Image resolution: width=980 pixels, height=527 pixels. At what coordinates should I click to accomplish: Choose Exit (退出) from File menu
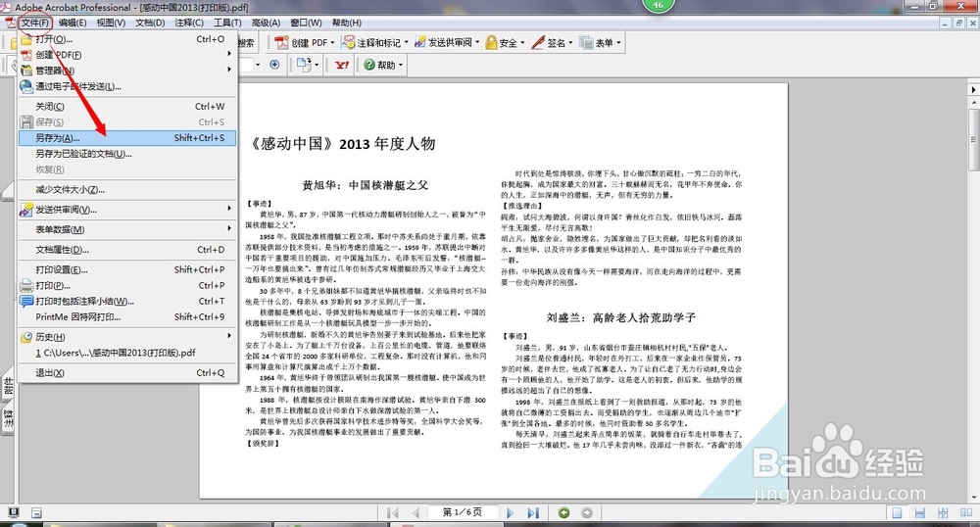click(127, 373)
